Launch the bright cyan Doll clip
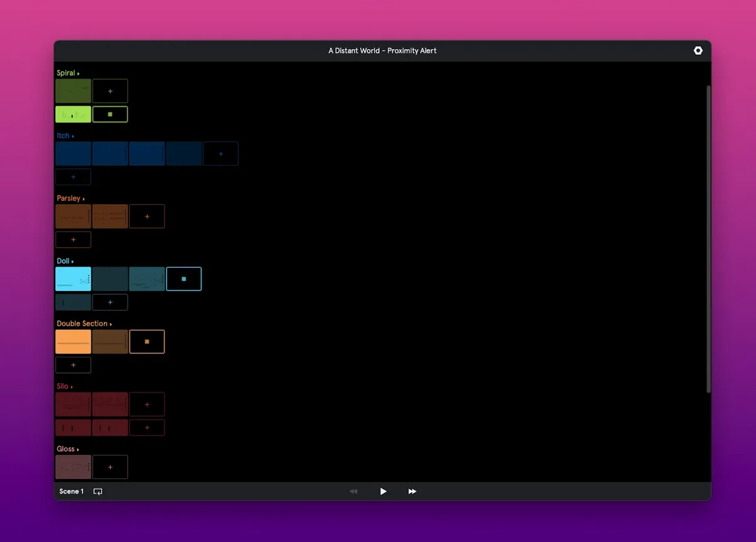 click(73, 279)
